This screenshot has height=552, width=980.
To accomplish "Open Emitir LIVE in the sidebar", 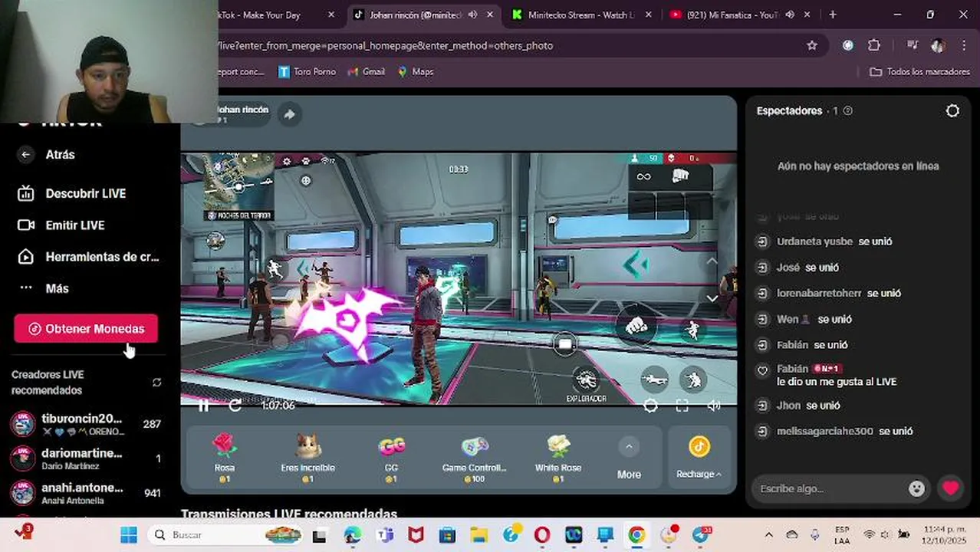I will (75, 225).
